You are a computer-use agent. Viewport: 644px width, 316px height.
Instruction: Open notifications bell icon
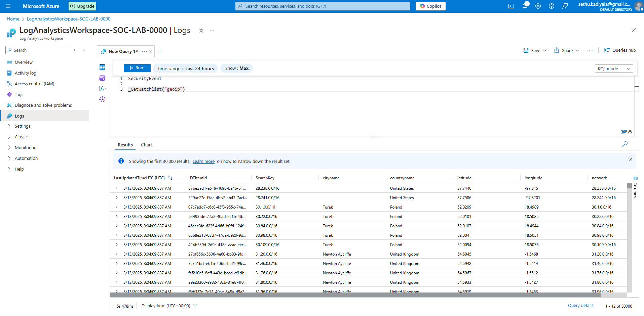[x=525, y=6]
